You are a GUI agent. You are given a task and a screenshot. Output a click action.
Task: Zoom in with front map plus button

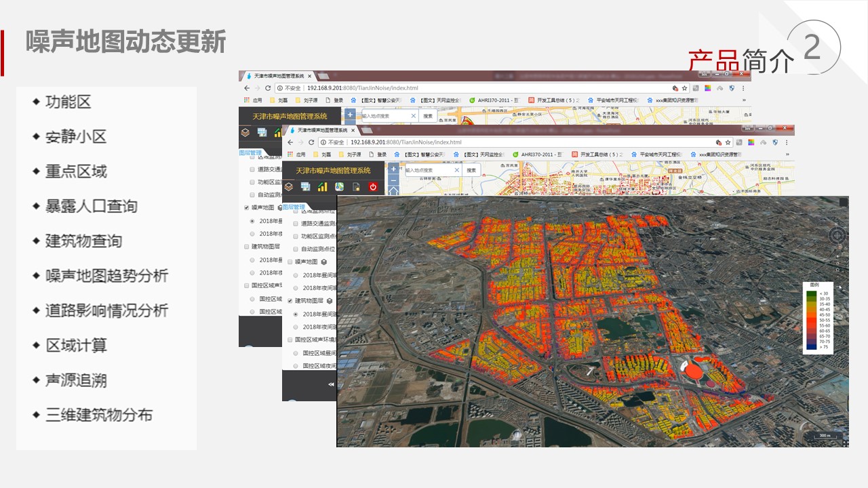click(393, 170)
